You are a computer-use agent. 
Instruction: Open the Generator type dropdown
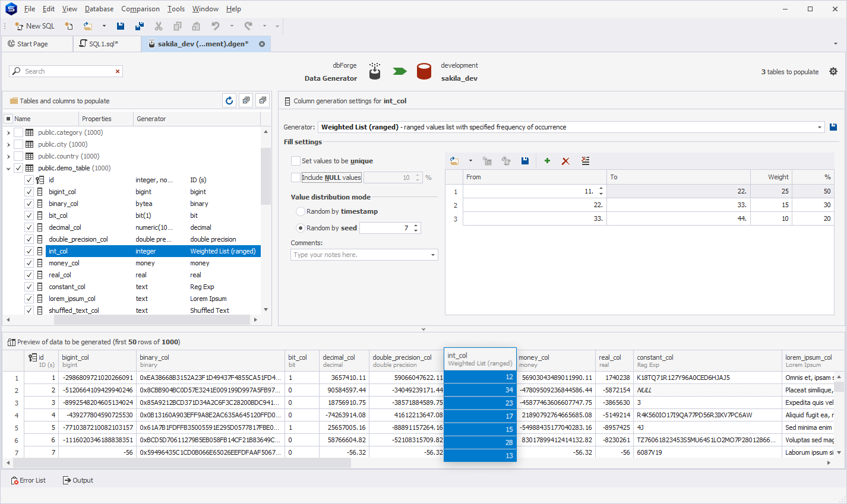click(x=820, y=127)
